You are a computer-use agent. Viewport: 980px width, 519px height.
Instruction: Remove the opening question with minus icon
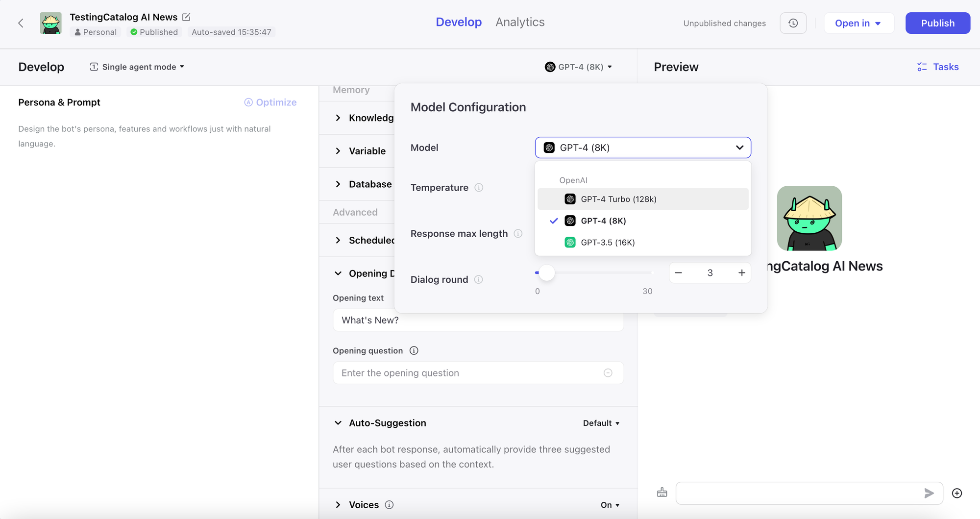coord(608,373)
